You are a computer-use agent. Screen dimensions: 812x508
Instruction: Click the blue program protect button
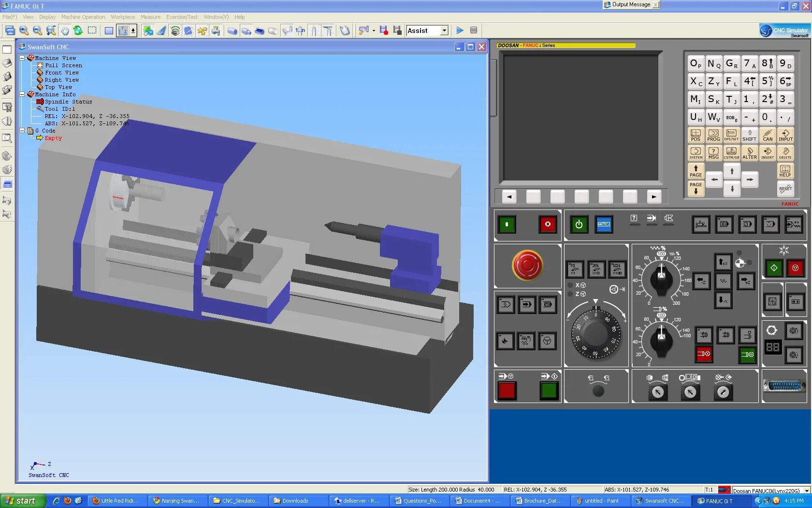click(604, 224)
